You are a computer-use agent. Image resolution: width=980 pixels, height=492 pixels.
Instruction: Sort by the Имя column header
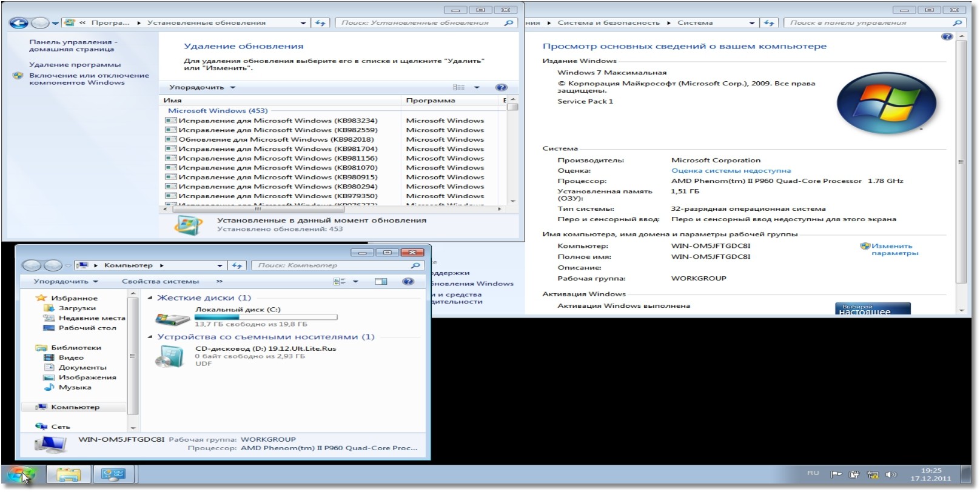280,100
